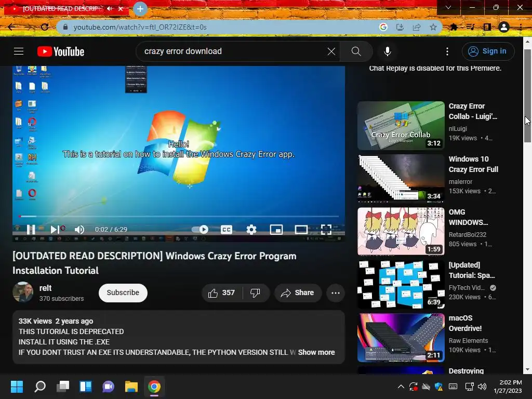Close the OUTDATED READ DESCRIPTION tab

(121, 8)
